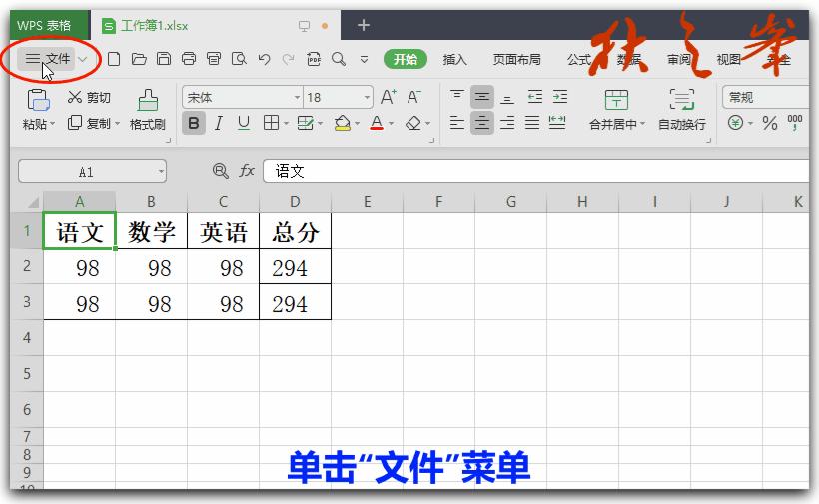
Task: Export to PDF icon
Action: 314,59
